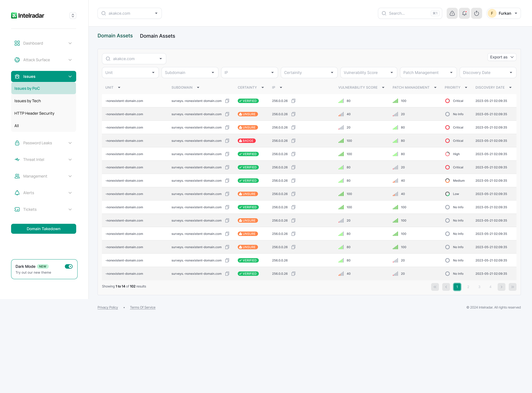Image resolution: width=532 pixels, height=393 pixels.
Task: Open HTTP Header Security menu item
Action: click(34, 113)
